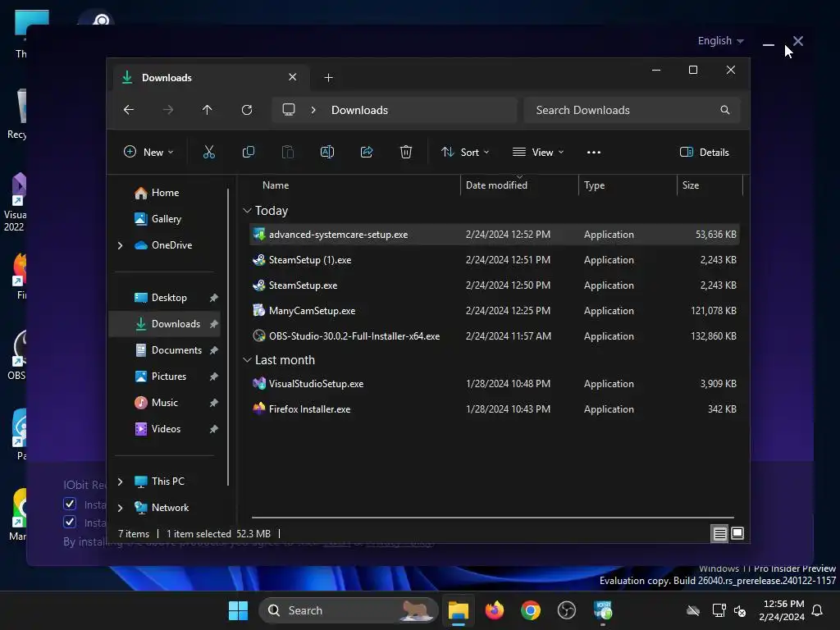Expand the Network tree node
The width and height of the screenshot is (840, 630).
120,508
